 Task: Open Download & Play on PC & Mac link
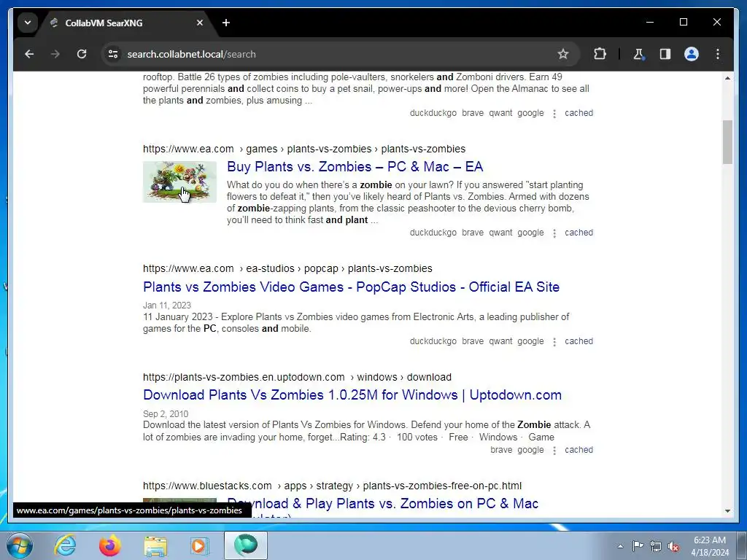(382, 503)
